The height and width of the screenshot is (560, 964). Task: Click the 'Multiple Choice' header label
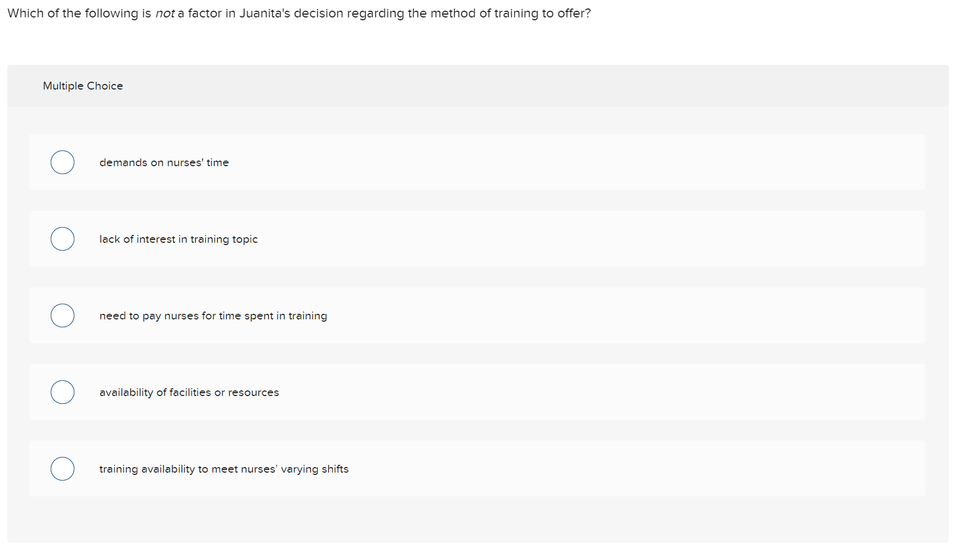[82, 86]
